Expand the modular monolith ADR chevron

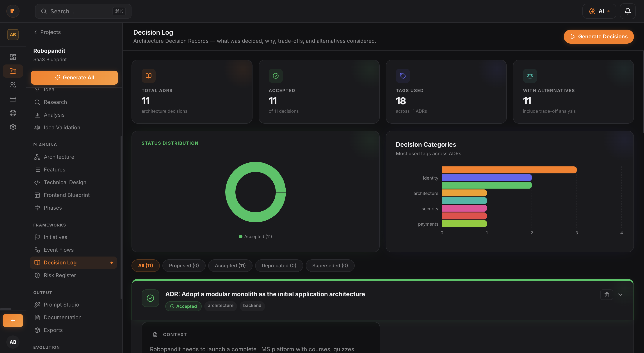click(x=620, y=295)
